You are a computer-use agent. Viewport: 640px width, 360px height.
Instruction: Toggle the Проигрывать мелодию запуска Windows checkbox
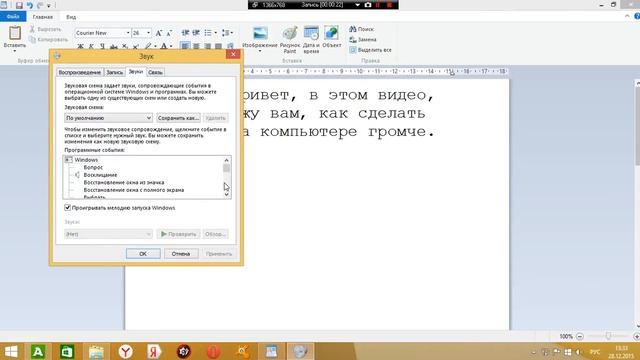tap(68, 208)
